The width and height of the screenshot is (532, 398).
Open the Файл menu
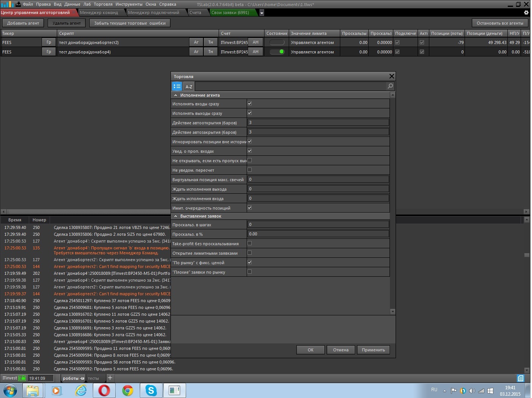pyautogui.click(x=28, y=4)
